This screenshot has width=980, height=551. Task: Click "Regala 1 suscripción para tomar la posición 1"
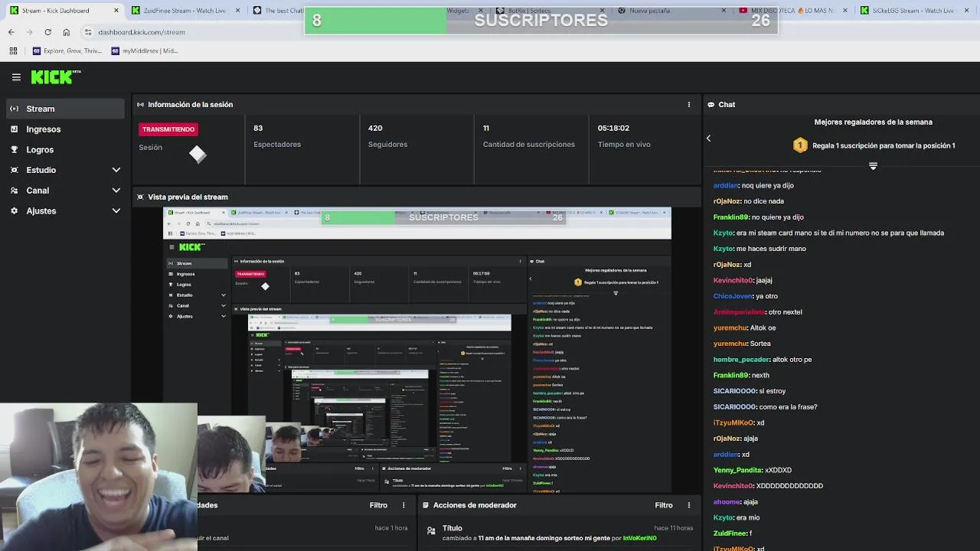tap(884, 145)
